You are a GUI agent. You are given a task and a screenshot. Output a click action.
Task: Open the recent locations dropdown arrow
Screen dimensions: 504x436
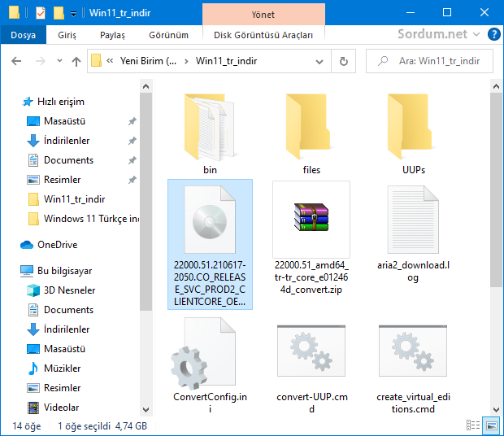tap(59, 60)
